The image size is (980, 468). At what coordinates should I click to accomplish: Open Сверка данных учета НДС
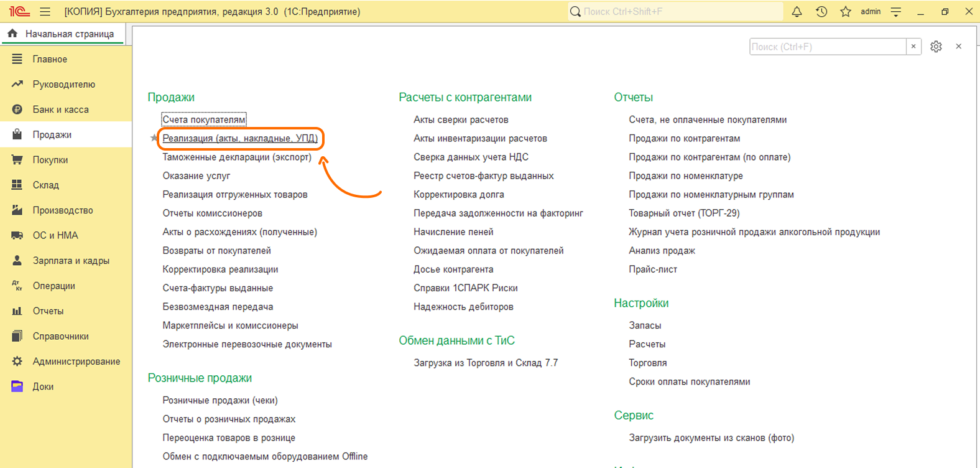pyautogui.click(x=471, y=157)
